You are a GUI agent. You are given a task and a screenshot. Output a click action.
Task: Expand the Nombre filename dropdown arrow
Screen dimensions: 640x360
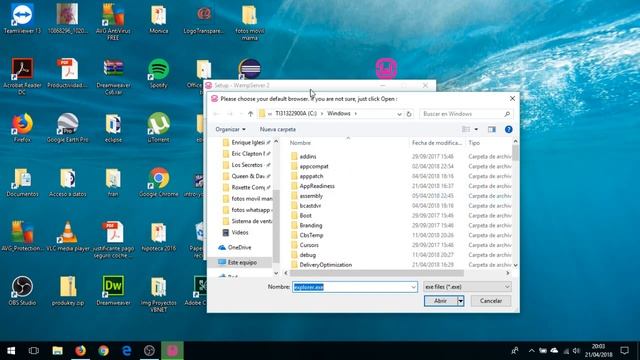pyautogui.click(x=413, y=287)
